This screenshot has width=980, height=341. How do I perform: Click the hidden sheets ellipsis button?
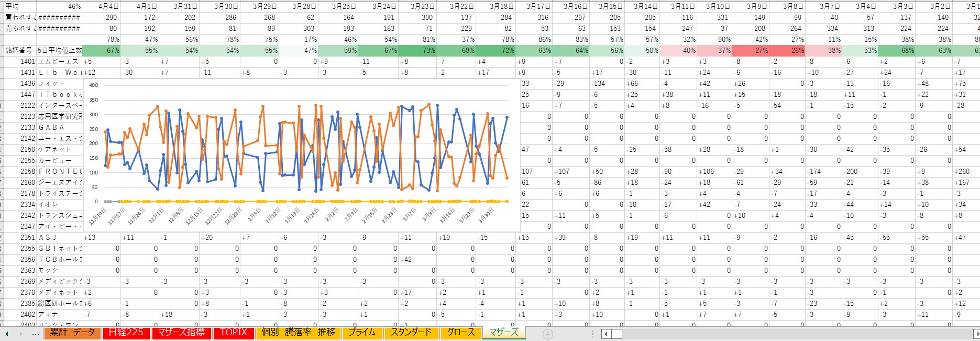click(x=35, y=334)
